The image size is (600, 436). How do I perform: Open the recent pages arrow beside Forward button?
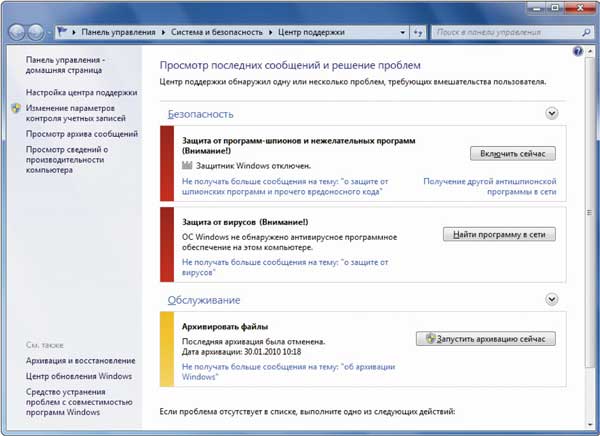[49, 33]
